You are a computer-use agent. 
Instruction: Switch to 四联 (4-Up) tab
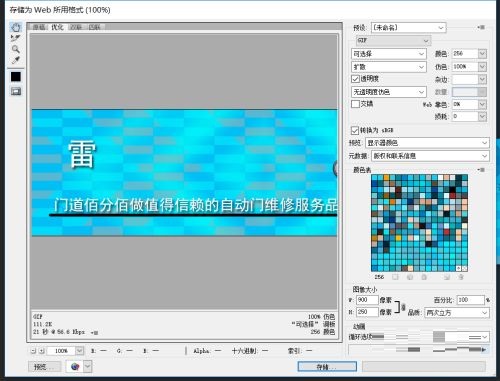click(x=94, y=27)
